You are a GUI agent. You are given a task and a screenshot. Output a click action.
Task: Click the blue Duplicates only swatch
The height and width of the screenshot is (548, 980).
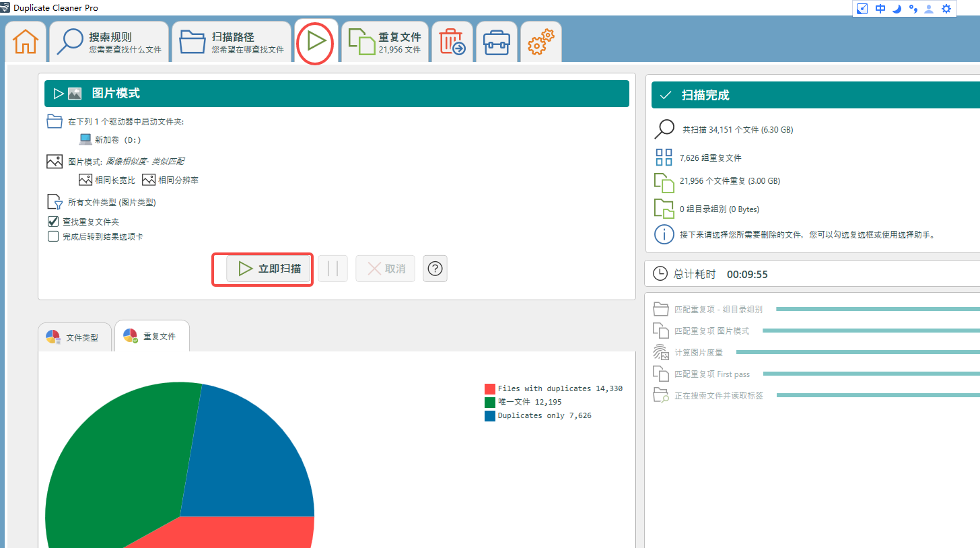click(x=490, y=415)
